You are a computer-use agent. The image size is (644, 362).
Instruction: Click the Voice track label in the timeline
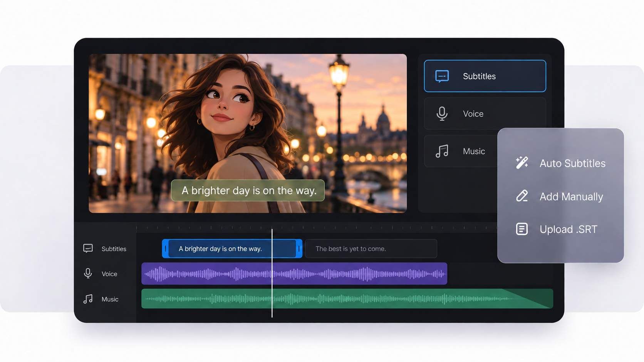[x=109, y=274]
